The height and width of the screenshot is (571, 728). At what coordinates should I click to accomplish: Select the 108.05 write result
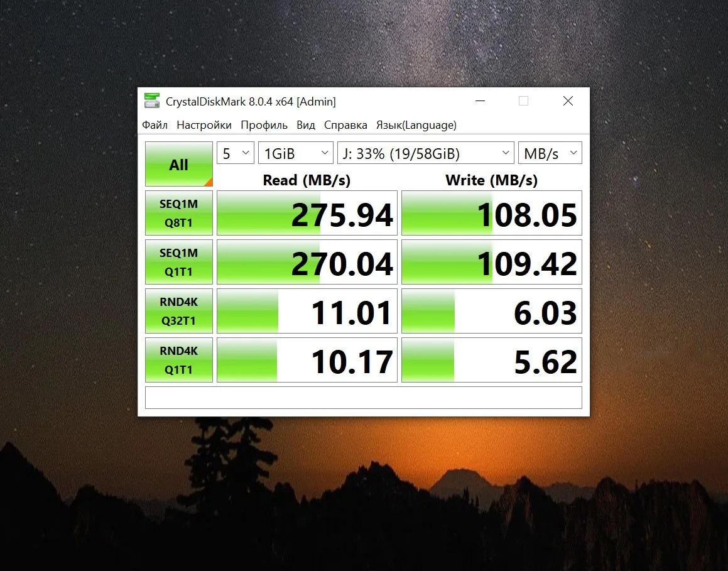pos(492,213)
